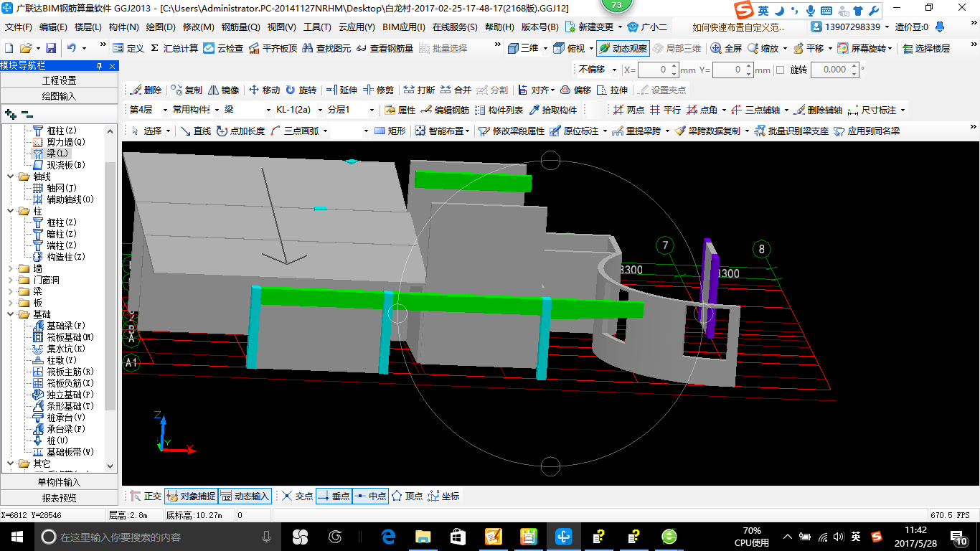Open the 三点画弧 arc dropdown
Screen dimensions: 980x551
(325, 131)
